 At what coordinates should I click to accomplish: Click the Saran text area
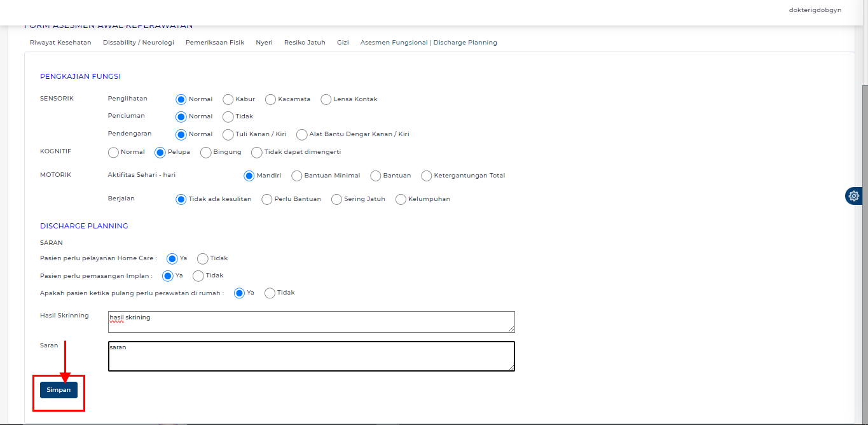(x=311, y=356)
